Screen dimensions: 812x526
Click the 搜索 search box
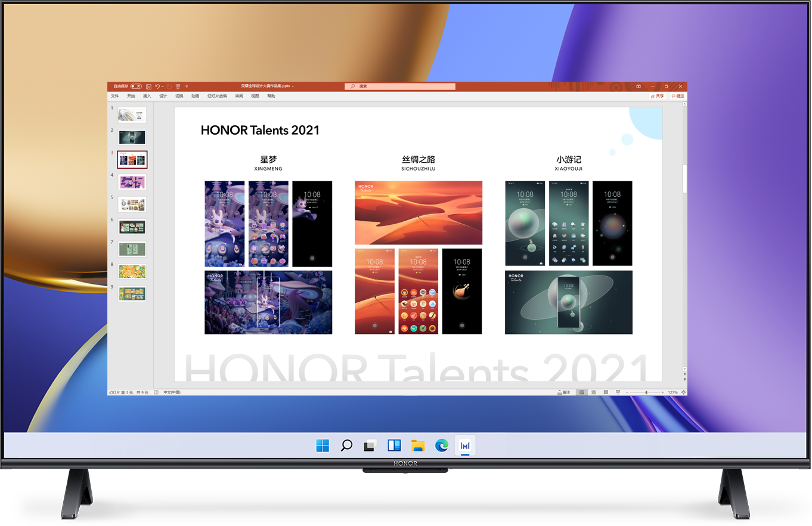(400, 86)
